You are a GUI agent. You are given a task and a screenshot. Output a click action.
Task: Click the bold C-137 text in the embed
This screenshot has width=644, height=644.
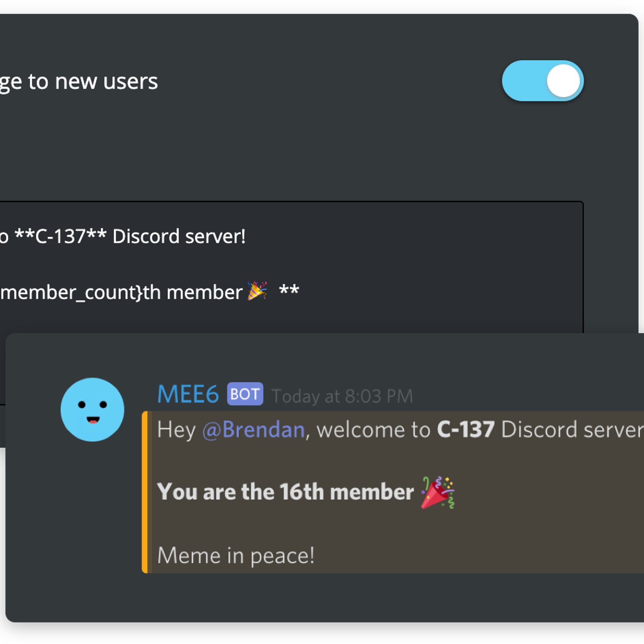(x=466, y=429)
